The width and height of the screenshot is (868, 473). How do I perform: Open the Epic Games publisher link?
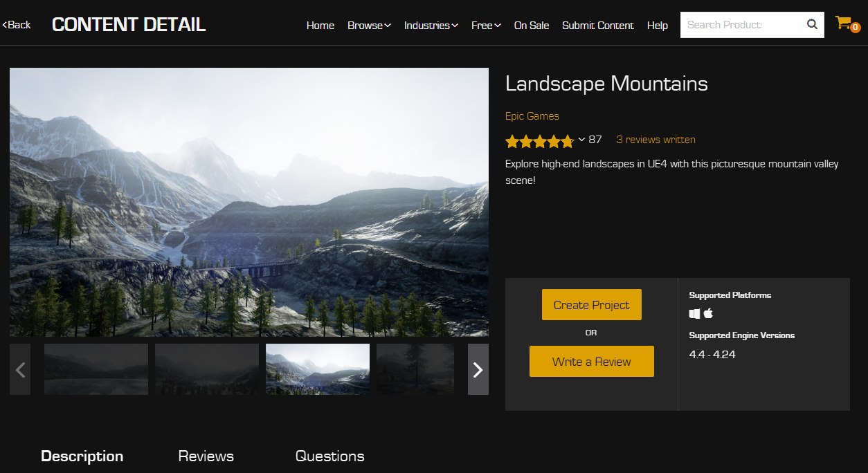pos(532,116)
